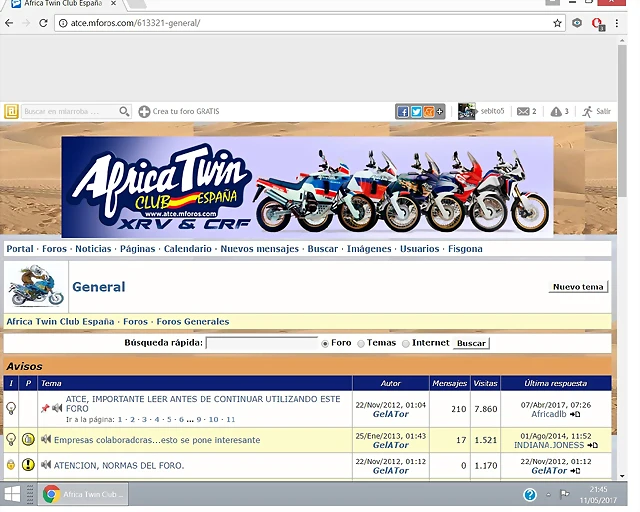Image resolution: width=640 pixels, height=512 pixels.
Task: Reload the page with the refresh icon
Action: tap(43, 23)
